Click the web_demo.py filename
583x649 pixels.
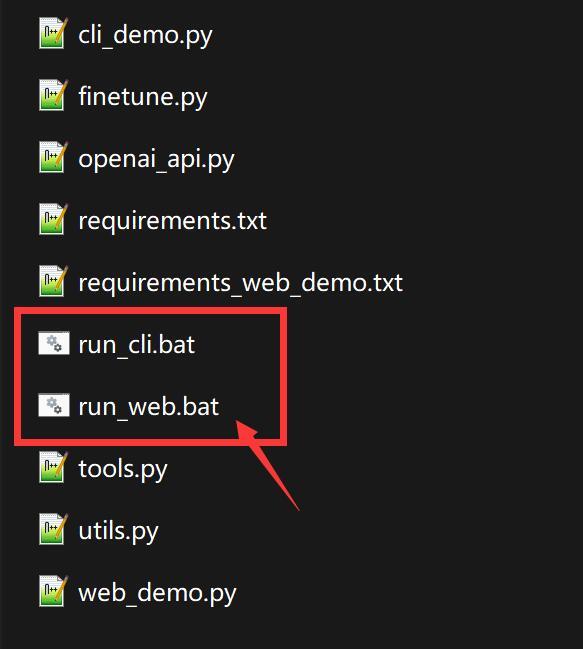(157, 594)
